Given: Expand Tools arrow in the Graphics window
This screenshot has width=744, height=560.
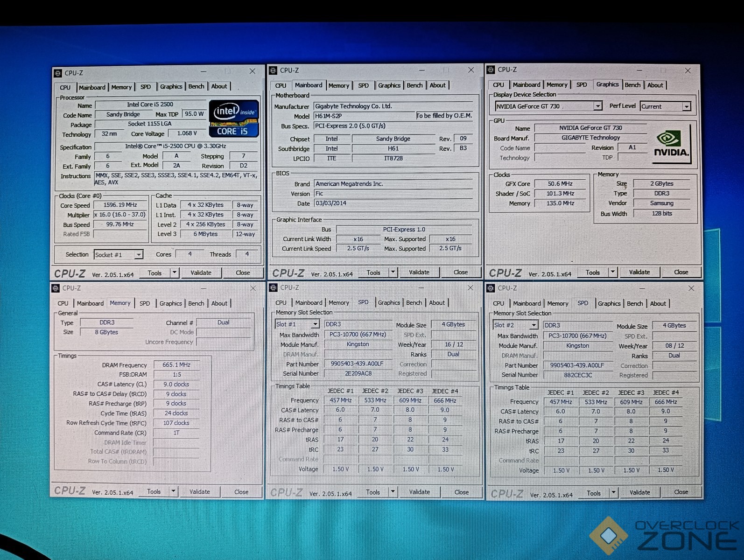Looking at the screenshot, I should 613,272.
